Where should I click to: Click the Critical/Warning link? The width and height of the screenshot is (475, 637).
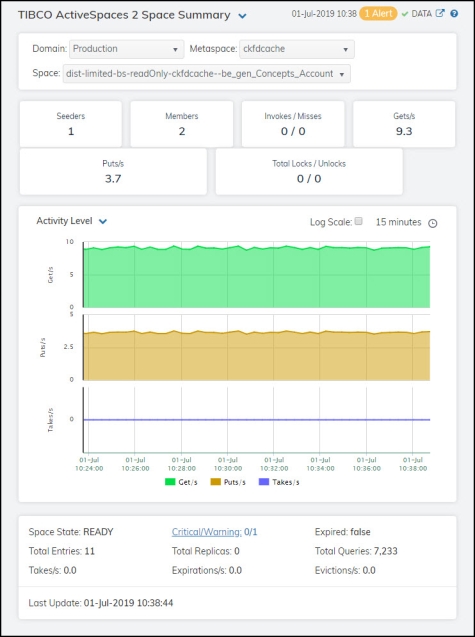tap(206, 532)
